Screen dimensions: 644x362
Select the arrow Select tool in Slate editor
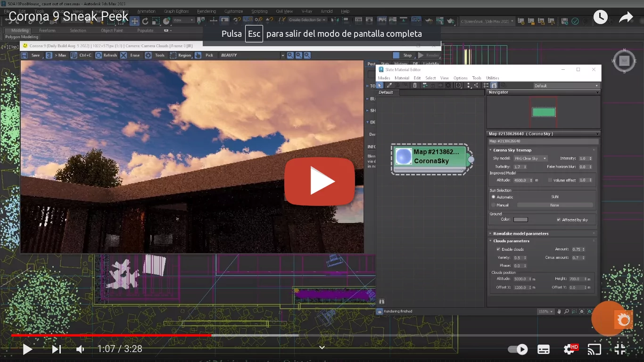(x=380, y=85)
